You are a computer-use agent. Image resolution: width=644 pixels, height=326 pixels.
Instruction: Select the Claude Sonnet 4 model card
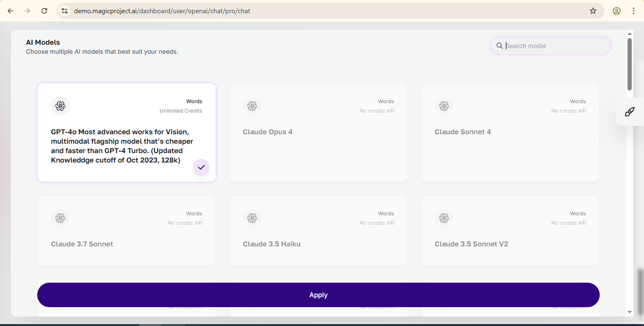tap(510, 132)
